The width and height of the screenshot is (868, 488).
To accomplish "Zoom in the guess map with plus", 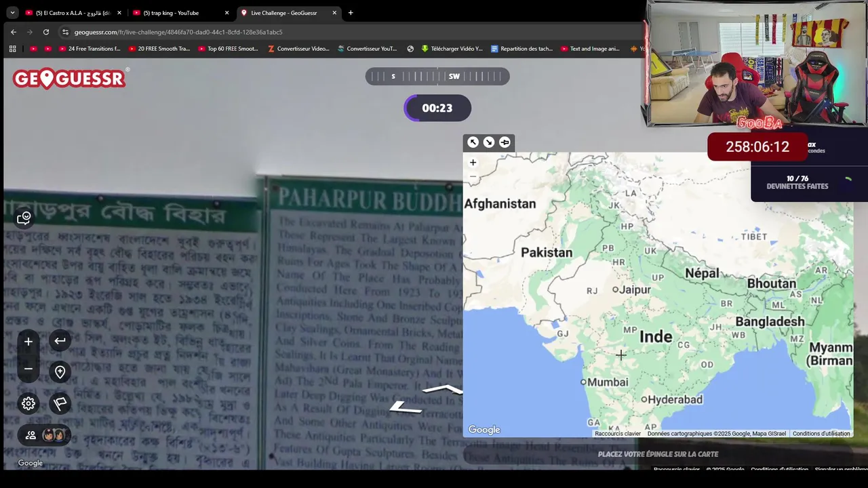I will pyautogui.click(x=473, y=163).
